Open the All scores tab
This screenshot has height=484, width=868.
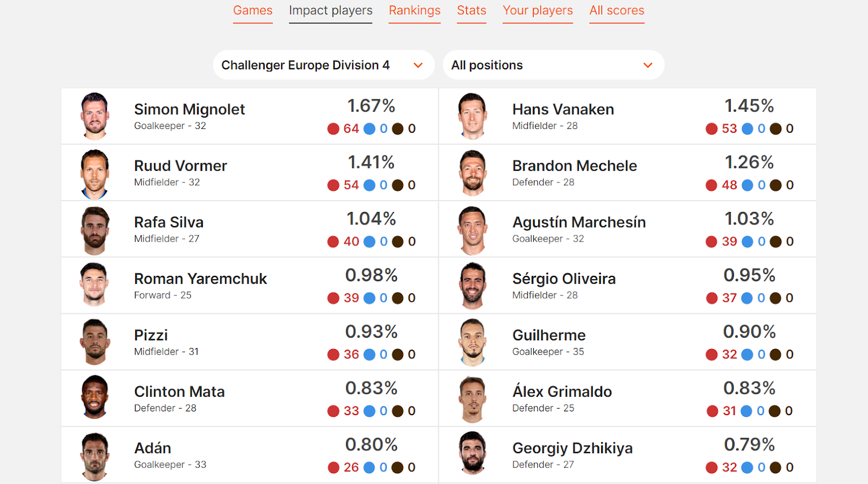click(617, 11)
